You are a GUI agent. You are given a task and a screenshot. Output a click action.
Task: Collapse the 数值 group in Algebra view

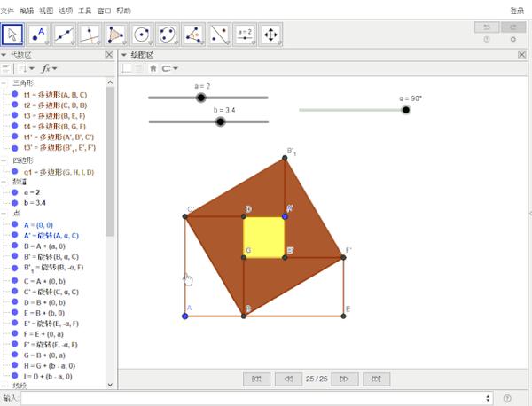(x=4, y=182)
